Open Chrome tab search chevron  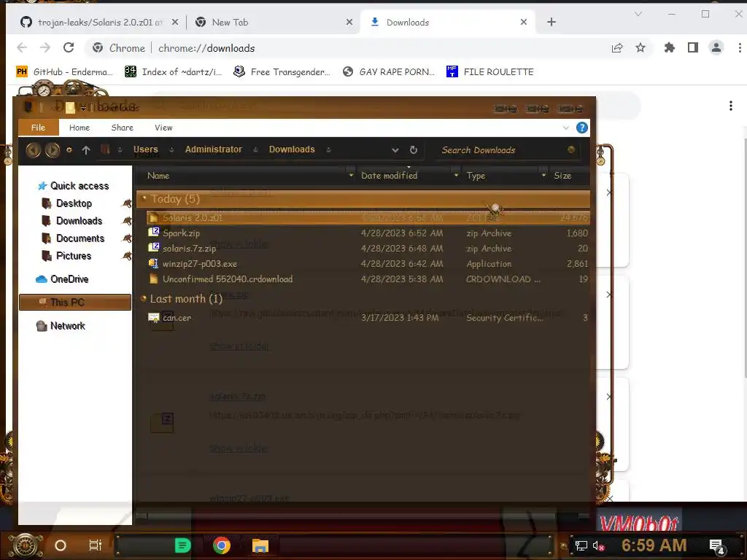638,14
